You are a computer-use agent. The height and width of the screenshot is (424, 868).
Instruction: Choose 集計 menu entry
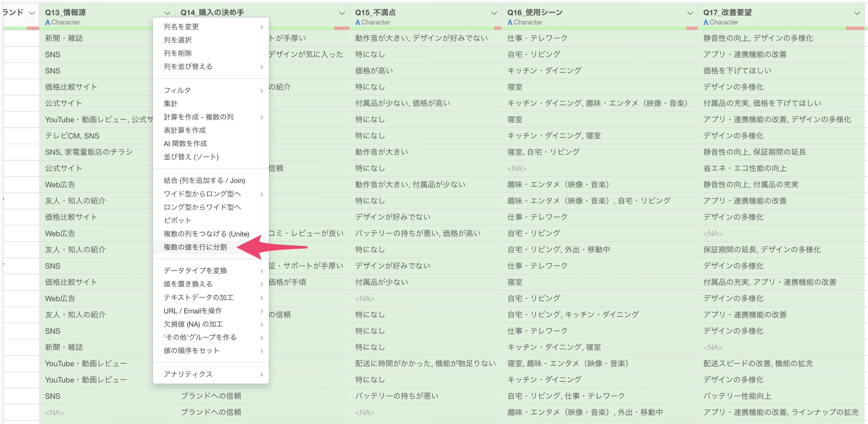pyautogui.click(x=211, y=104)
